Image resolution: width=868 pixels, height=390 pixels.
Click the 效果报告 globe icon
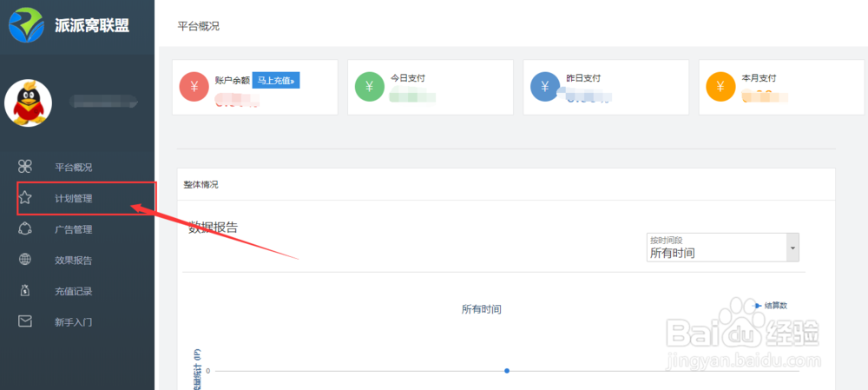pos(25,259)
